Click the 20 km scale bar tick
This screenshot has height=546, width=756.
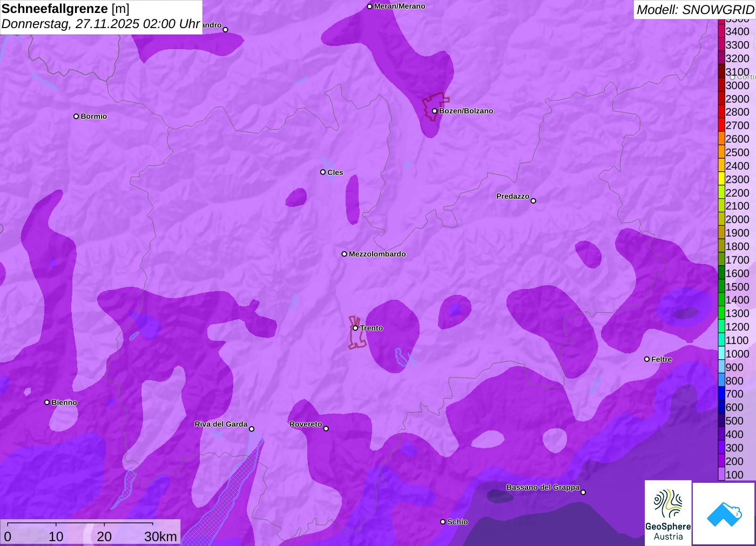click(104, 524)
